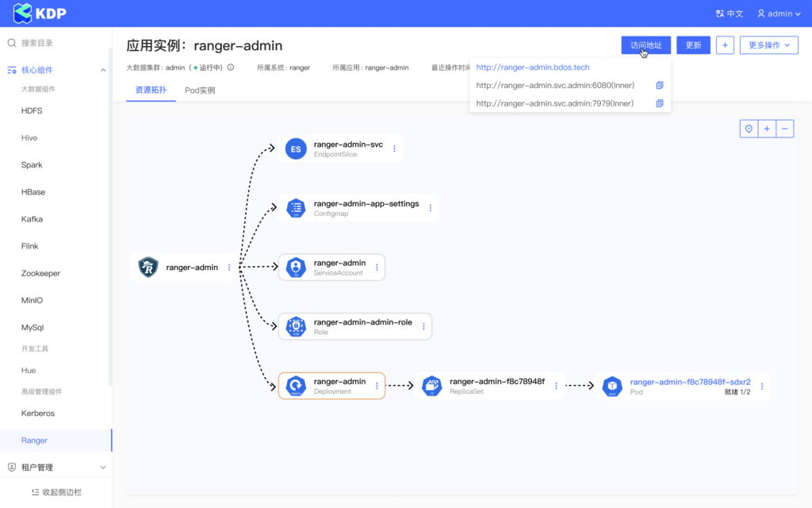812x508 pixels.
Task: Click the 中文 language label
Action: [735, 14]
